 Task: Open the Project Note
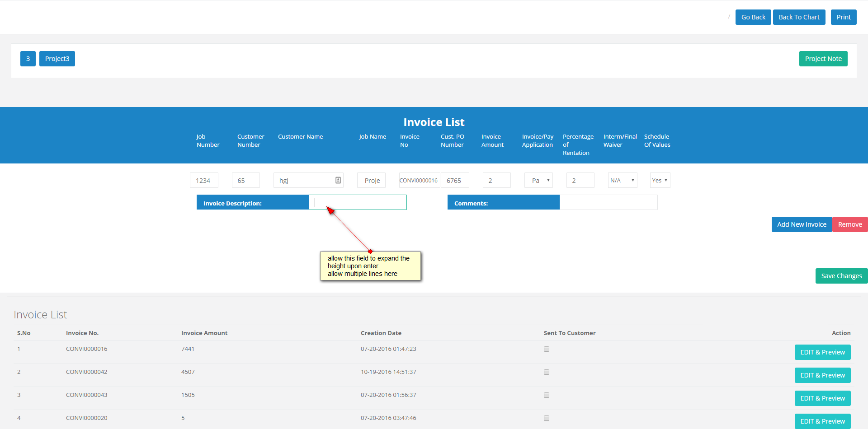[823, 59]
